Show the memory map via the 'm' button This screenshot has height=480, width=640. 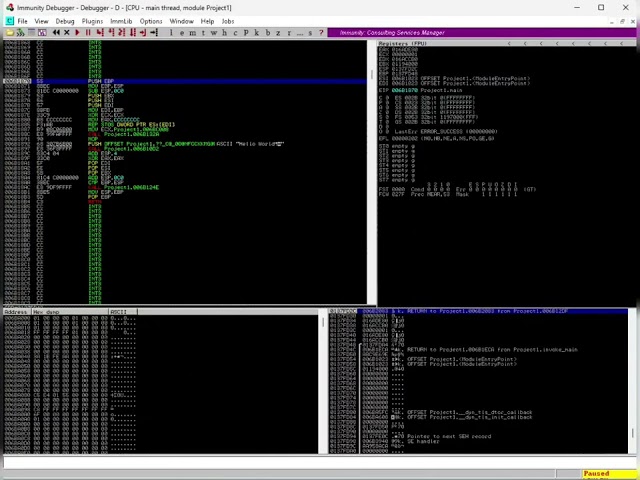tap(193, 33)
